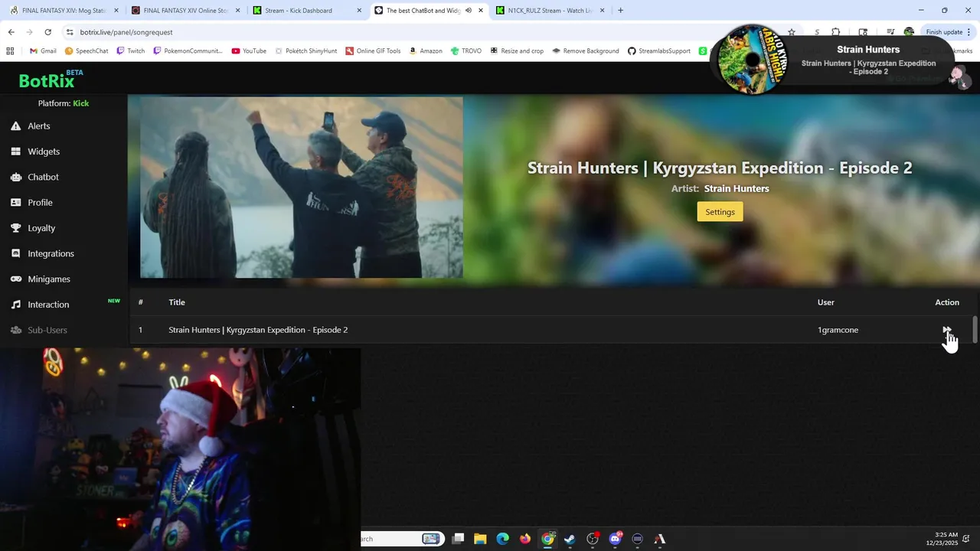Open Online GIF Tools bookmark
The width and height of the screenshot is (980, 551).
[373, 51]
